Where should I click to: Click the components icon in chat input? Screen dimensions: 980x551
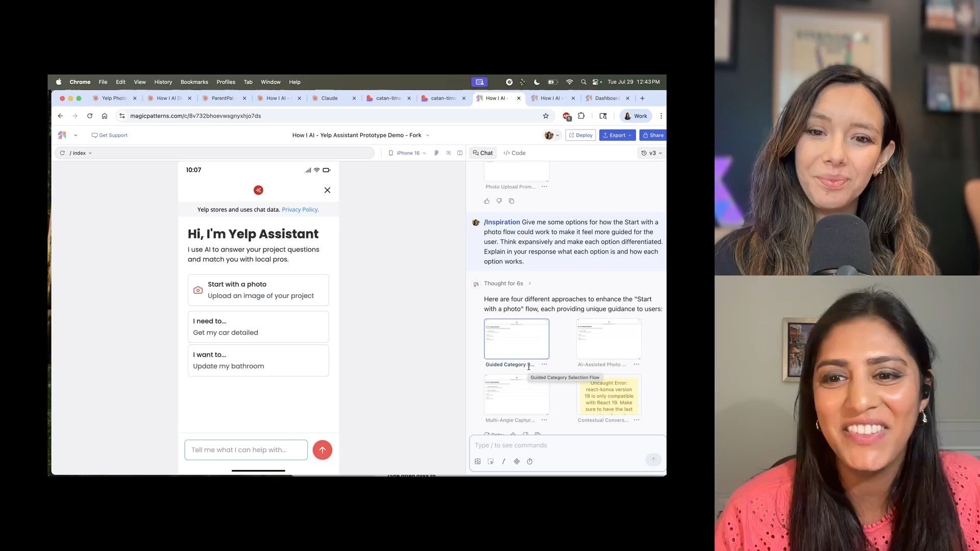click(517, 461)
